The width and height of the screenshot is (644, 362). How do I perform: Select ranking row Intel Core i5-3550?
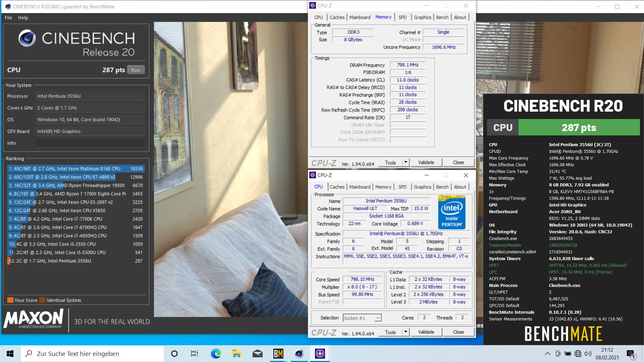pyautogui.click(x=76, y=244)
